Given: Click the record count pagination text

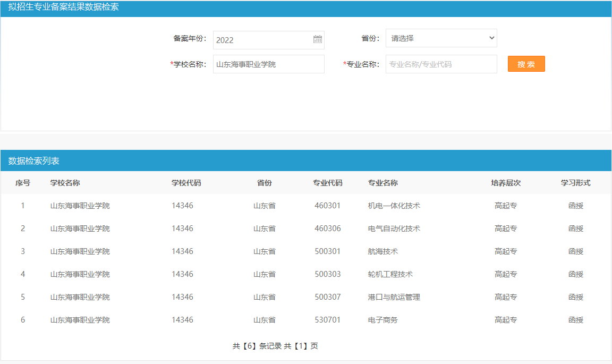Looking at the screenshot, I should [x=275, y=346].
